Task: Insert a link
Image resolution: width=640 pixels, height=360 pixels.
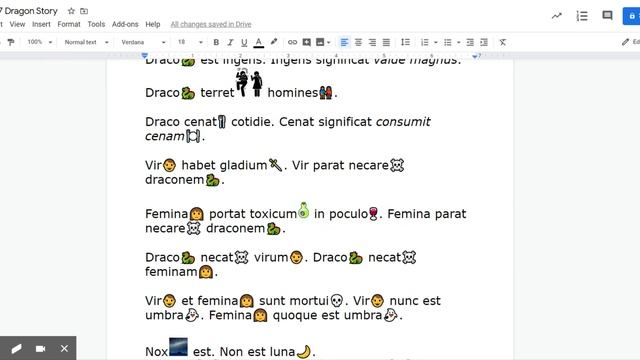Action: [292, 42]
